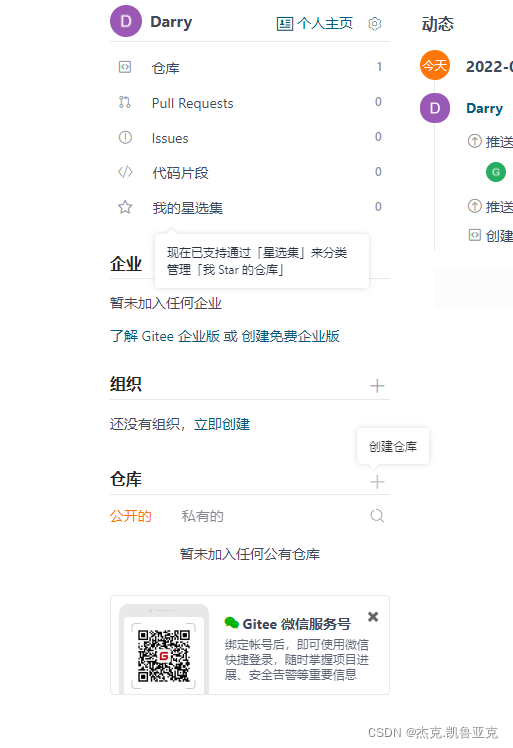Follow the 立即创建 organization link
Image resolution: width=513 pixels, height=748 pixels.
(x=222, y=424)
